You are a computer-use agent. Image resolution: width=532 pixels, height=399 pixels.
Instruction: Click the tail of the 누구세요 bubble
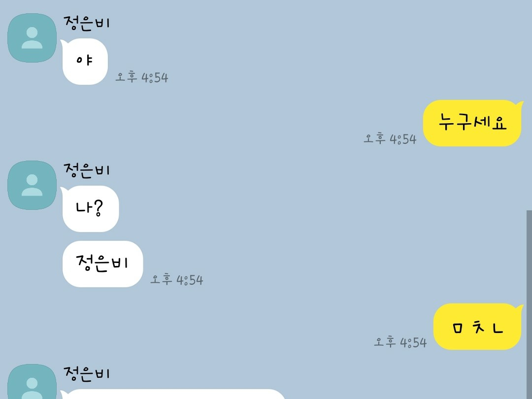point(520,104)
